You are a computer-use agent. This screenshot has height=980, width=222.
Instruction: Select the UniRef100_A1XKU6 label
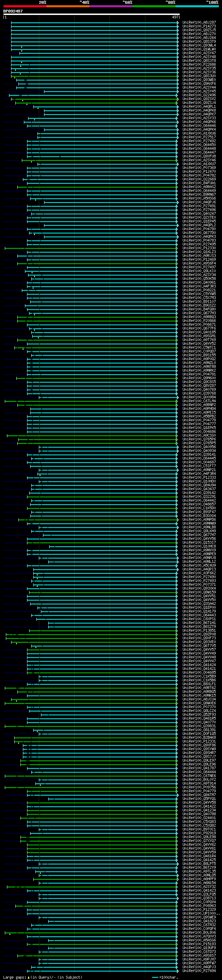point(199,133)
